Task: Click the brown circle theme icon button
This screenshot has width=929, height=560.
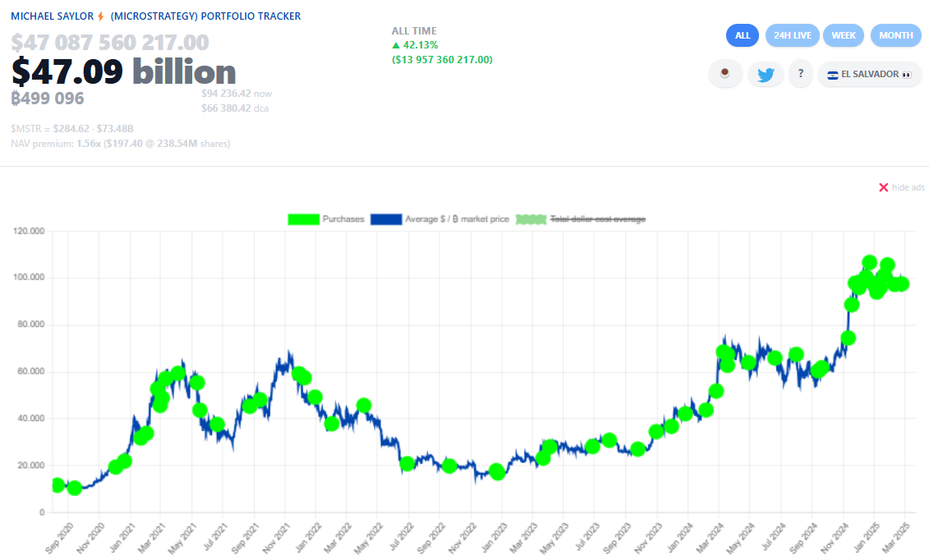Action: point(724,74)
